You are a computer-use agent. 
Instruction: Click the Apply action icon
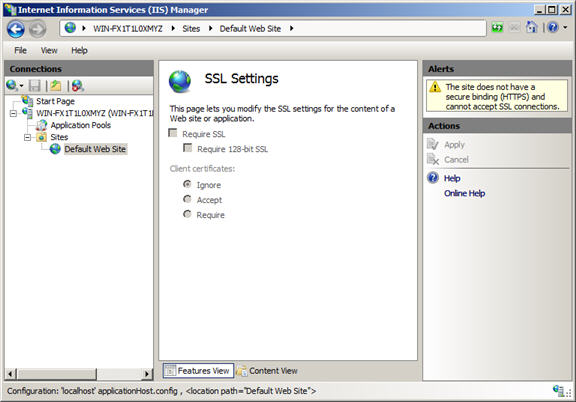pos(433,144)
